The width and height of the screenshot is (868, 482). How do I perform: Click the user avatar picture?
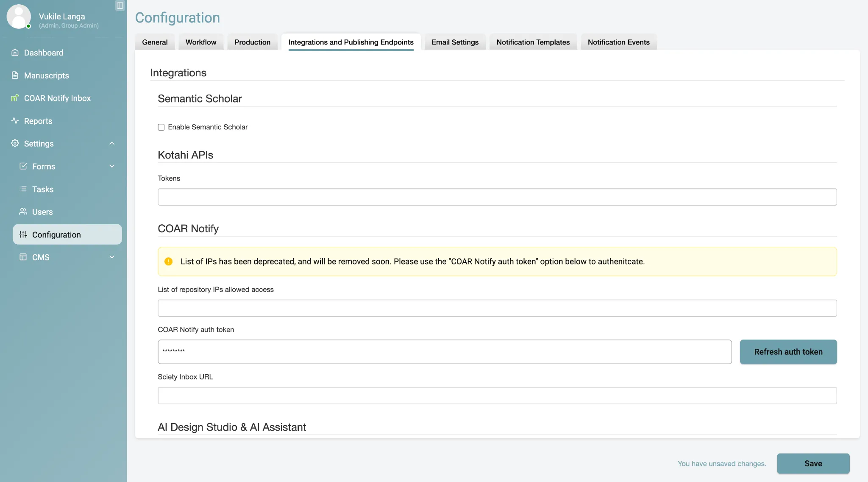point(19,17)
